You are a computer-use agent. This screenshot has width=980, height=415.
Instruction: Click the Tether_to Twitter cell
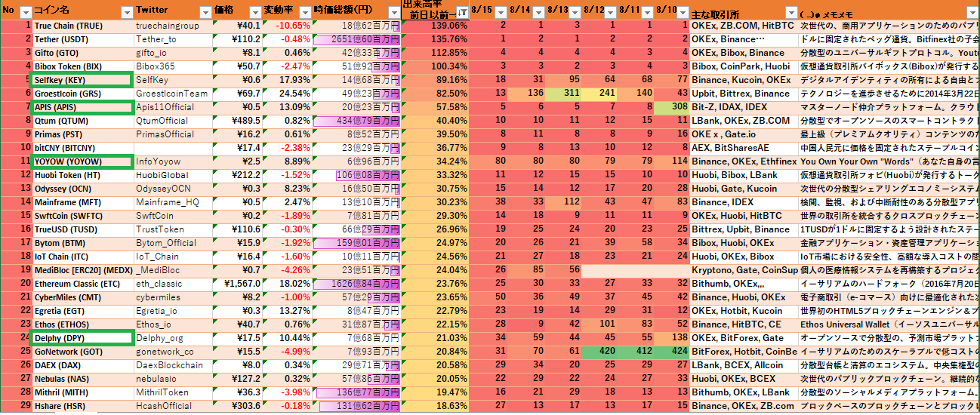173,39
